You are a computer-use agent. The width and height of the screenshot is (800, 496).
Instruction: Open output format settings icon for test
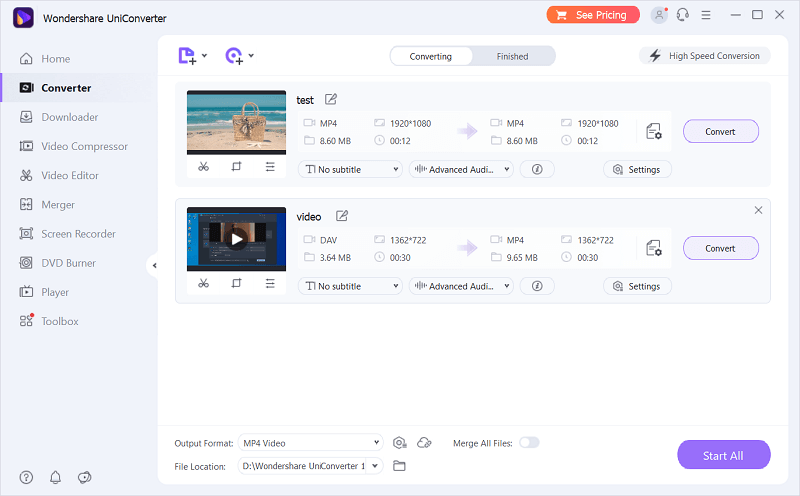654,132
